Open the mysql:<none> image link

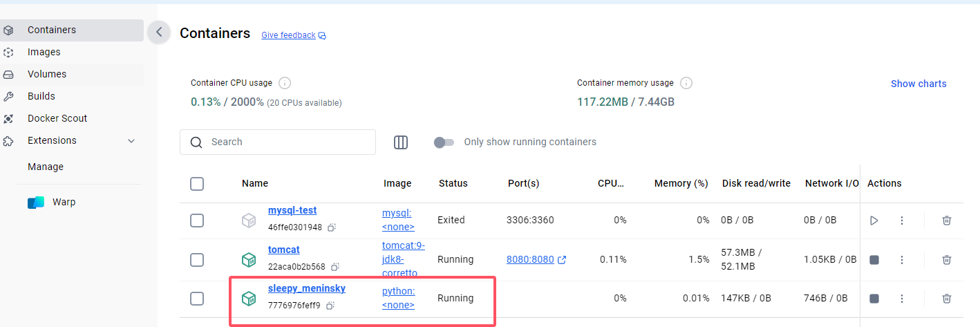tap(399, 220)
